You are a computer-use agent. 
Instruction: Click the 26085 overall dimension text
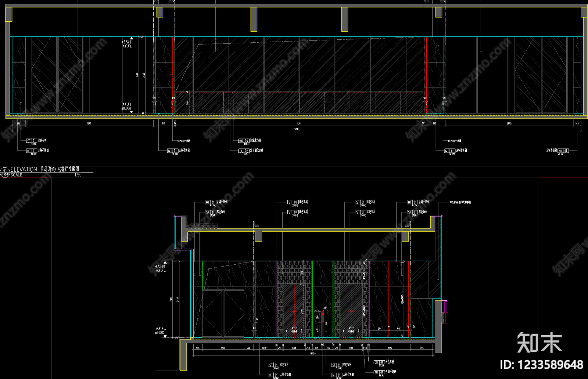pos(296,129)
